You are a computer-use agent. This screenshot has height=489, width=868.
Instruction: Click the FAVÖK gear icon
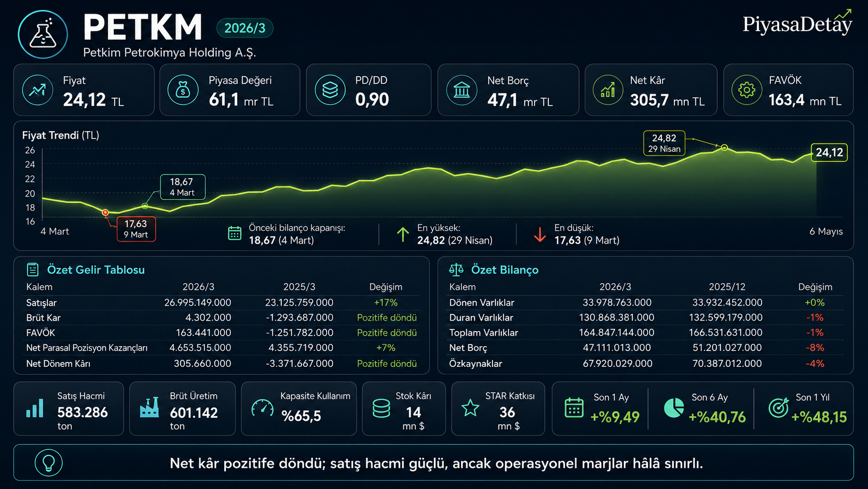pyautogui.click(x=747, y=90)
